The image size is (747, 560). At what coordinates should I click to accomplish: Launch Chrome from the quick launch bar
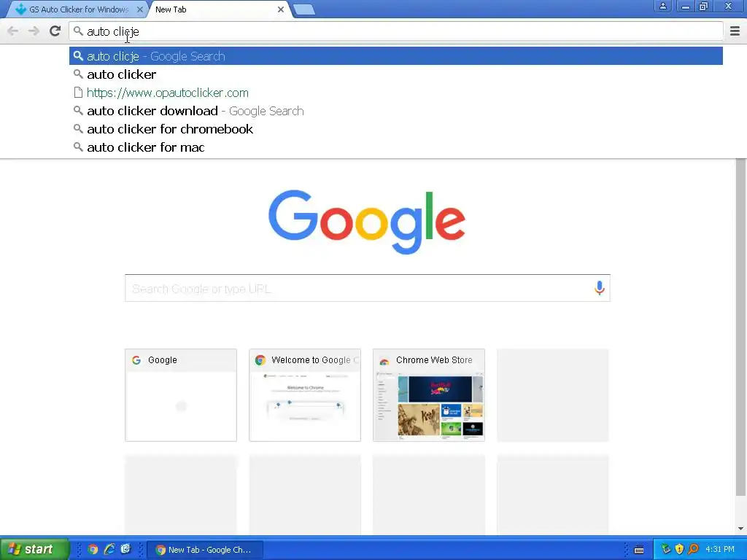tap(93, 550)
